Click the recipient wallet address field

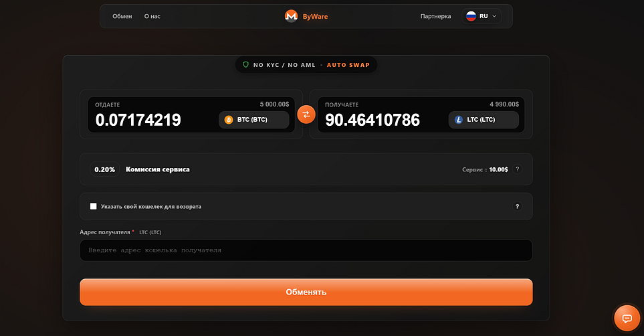(x=306, y=250)
